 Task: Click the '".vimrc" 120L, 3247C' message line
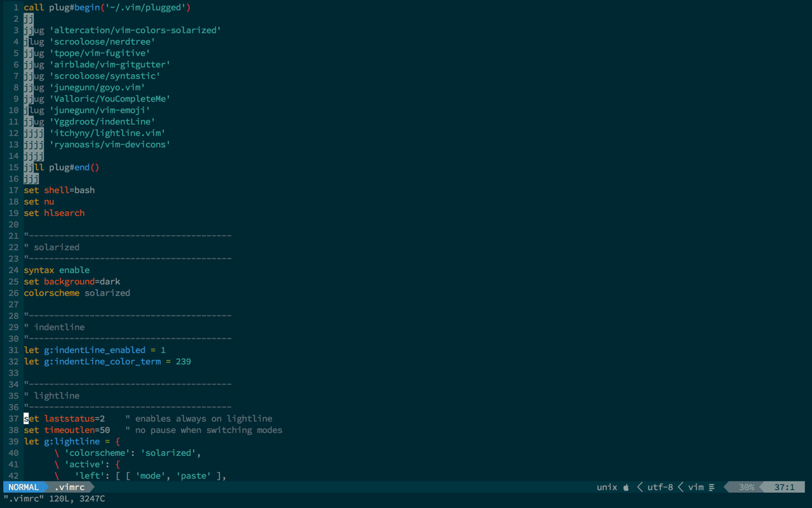click(x=55, y=498)
